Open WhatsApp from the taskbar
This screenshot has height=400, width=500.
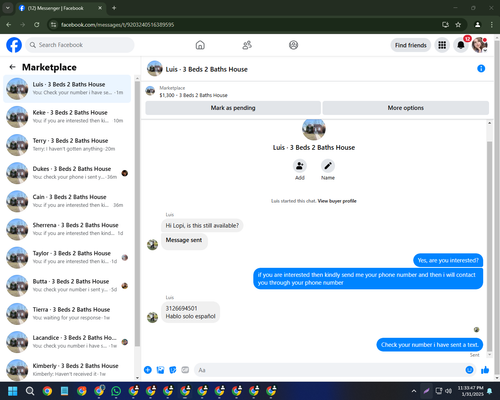[x=116, y=391]
